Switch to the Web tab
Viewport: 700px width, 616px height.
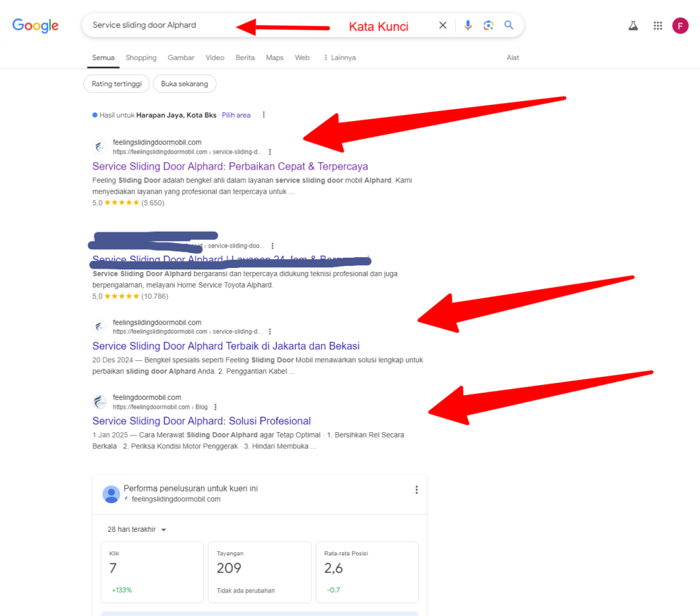click(301, 57)
